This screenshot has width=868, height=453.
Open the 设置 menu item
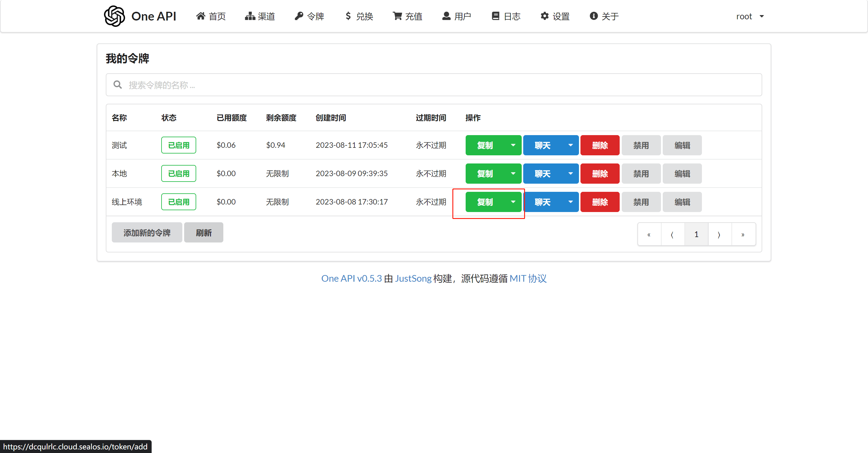tap(555, 16)
